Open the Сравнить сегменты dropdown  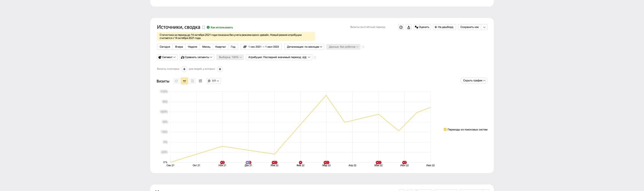pos(197,57)
